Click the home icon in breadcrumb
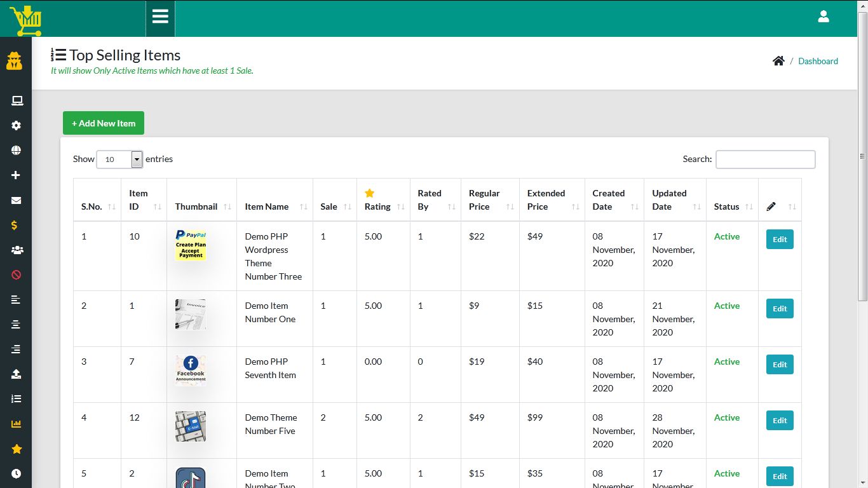This screenshot has height=488, width=868. 778,61
